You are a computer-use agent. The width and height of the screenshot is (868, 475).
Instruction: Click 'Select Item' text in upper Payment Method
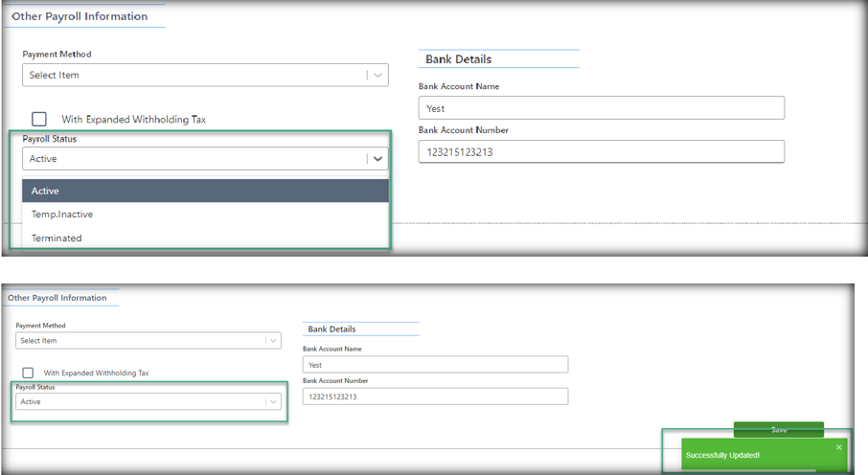click(55, 76)
